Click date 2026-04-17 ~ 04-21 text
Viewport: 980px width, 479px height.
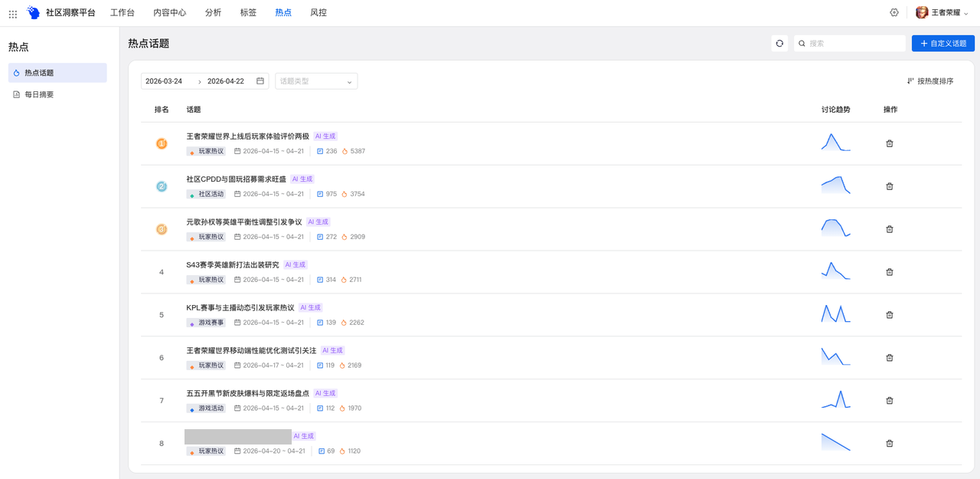(x=273, y=366)
